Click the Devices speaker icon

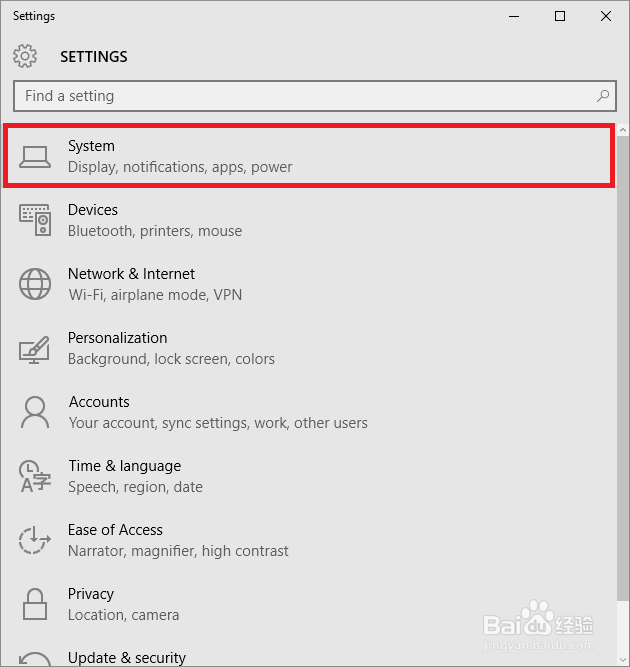35,220
